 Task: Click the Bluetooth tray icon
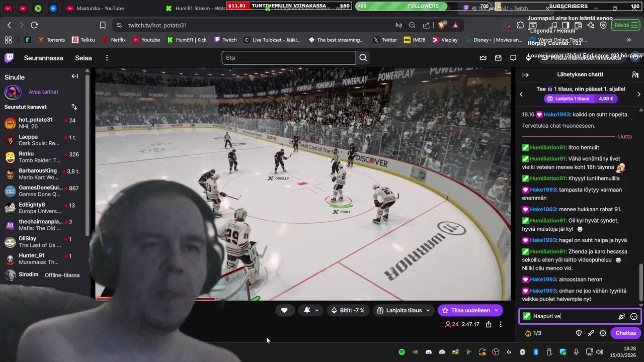click(x=536, y=352)
